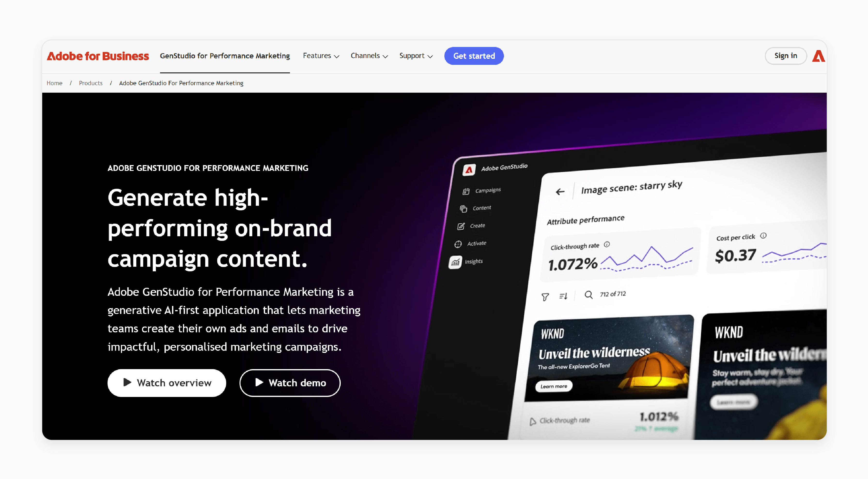This screenshot has width=868, height=479.
Task: Click the play triangle in Watch demo
Action: click(x=259, y=382)
